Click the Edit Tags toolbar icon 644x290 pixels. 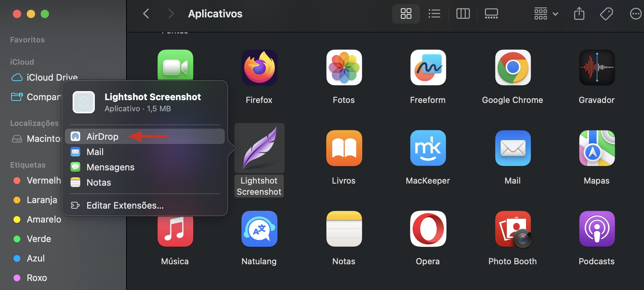click(x=606, y=14)
